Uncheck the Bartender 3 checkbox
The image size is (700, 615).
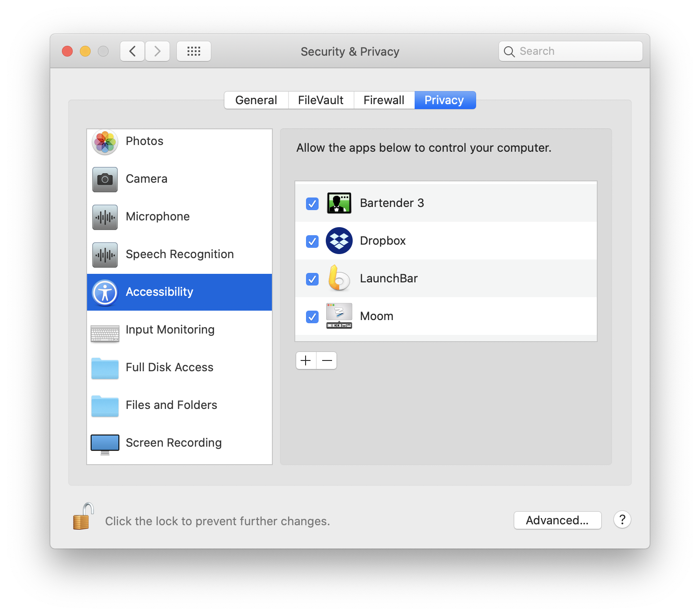tap(312, 204)
